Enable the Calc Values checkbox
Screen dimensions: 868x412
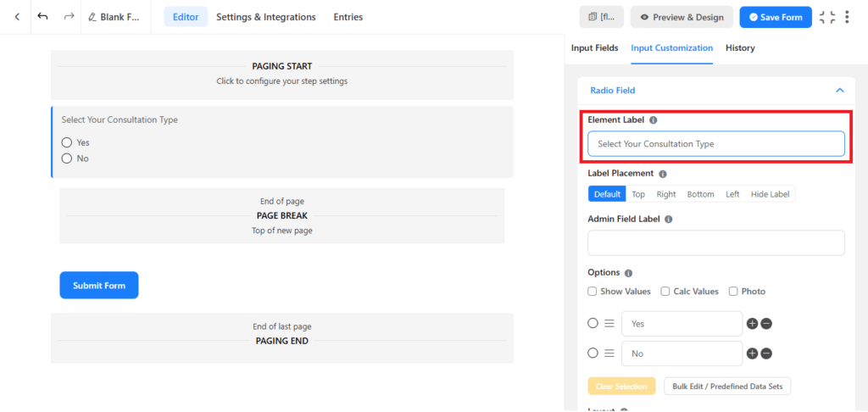665,292
